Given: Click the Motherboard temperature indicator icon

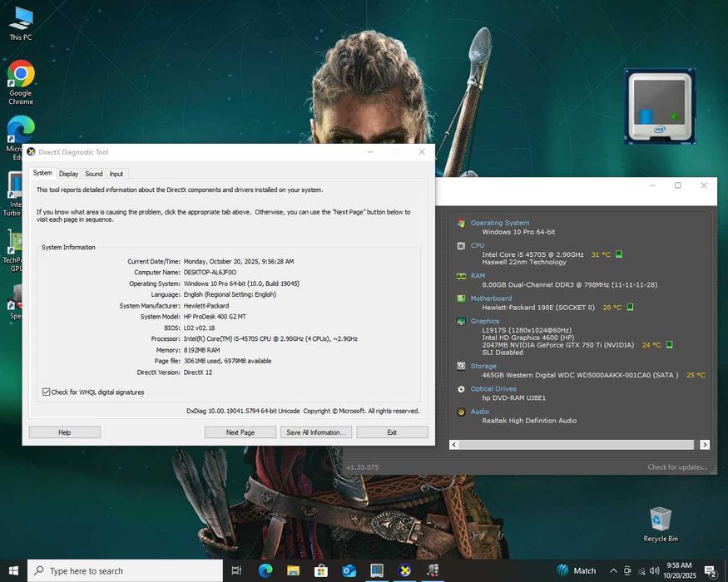Looking at the screenshot, I should [630, 308].
